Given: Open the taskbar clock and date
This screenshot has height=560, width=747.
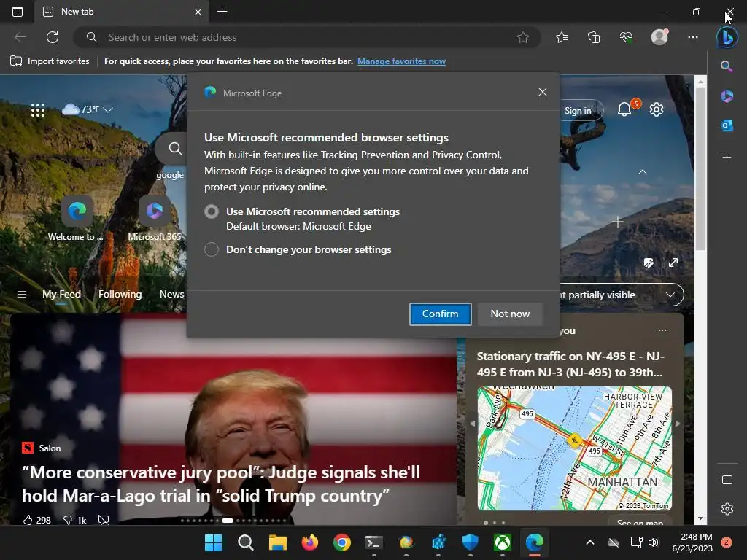Looking at the screenshot, I should coord(692,542).
